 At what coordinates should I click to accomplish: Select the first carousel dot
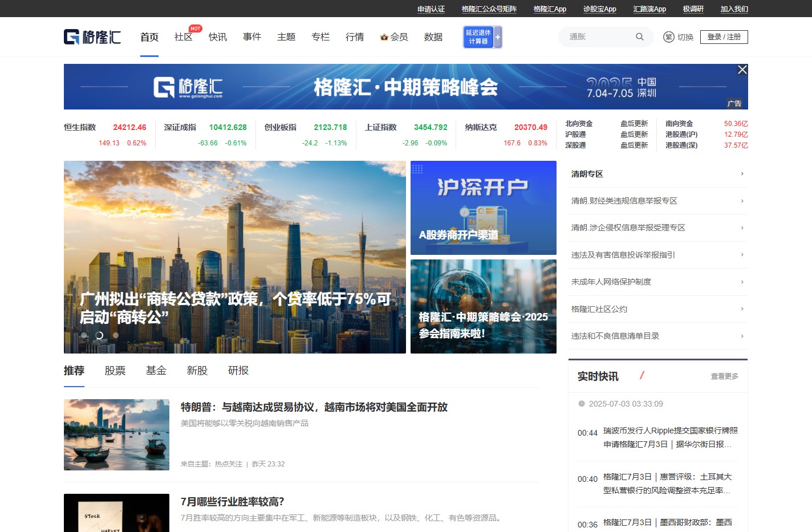[x=84, y=335]
